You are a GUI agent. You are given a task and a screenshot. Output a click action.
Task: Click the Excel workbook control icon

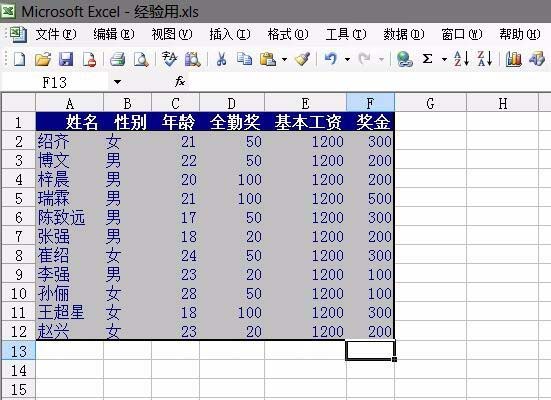coord(17,34)
